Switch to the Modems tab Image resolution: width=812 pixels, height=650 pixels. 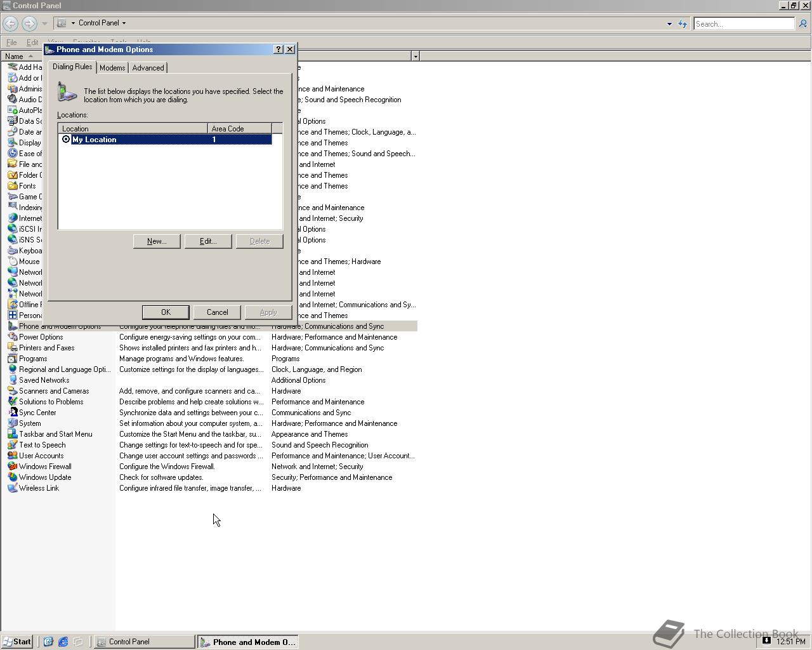112,68
